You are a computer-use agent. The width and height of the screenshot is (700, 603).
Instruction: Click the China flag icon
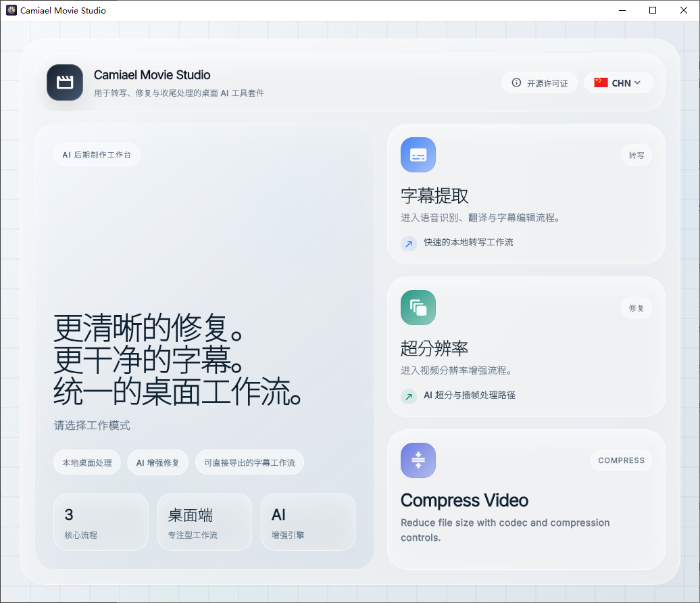[601, 82]
